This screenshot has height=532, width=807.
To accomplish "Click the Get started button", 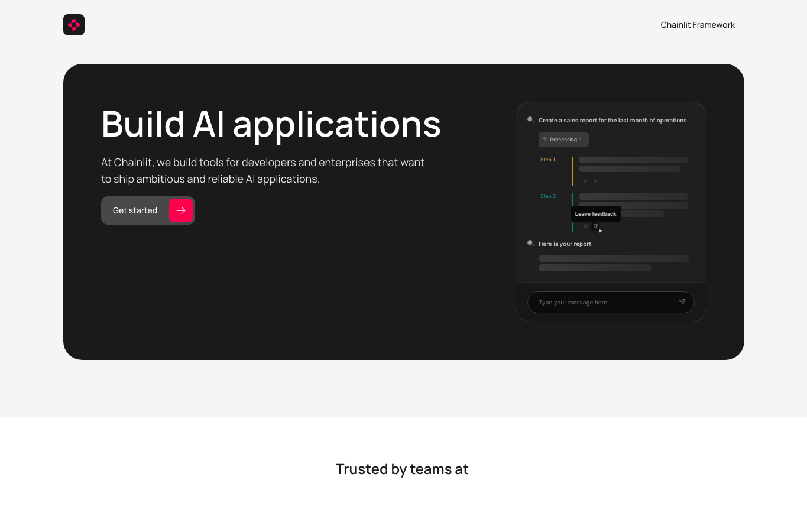I will [x=148, y=210].
